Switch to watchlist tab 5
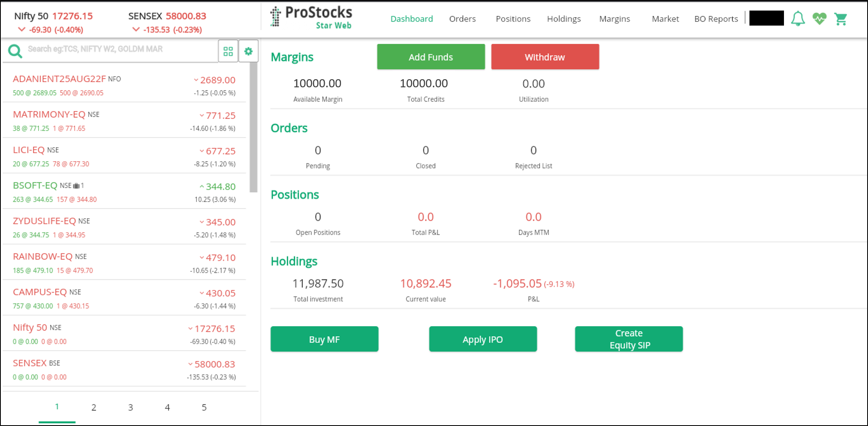 [x=204, y=407]
